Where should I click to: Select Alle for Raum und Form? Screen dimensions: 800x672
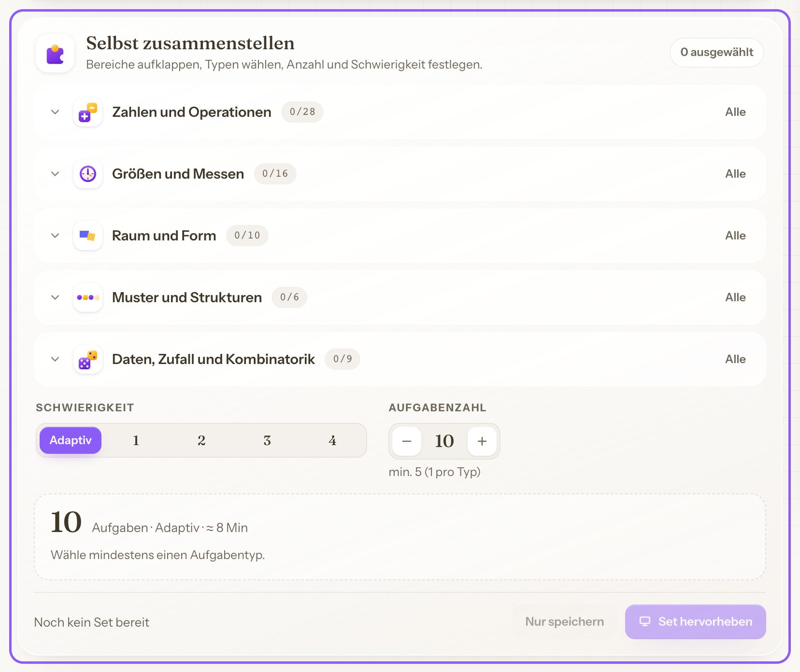click(x=735, y=236)
